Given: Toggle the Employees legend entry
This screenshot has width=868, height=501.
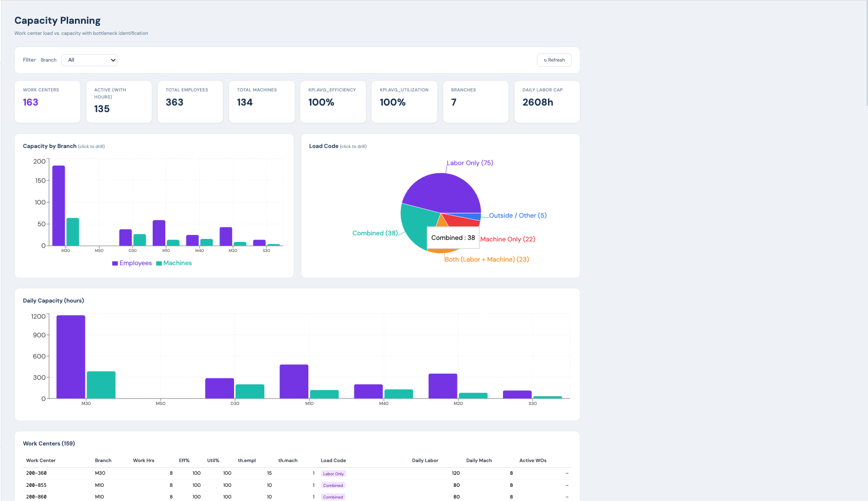Looking at the screenshot, I should click(132, 263).
